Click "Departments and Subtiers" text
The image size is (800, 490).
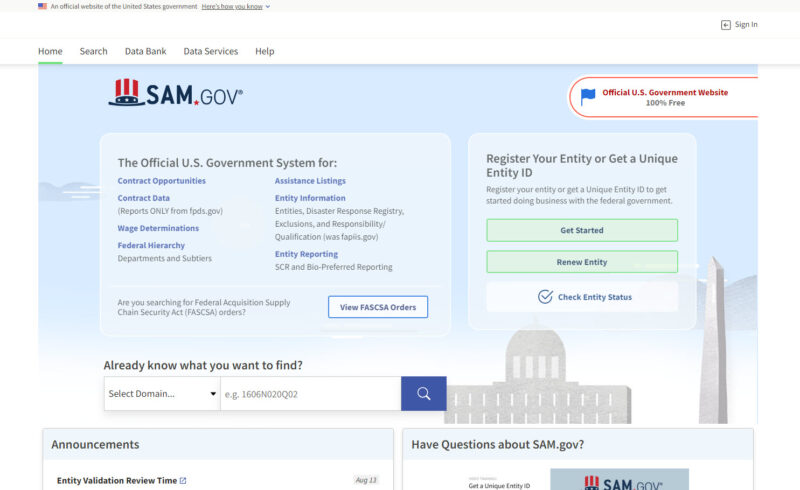coord(165,258)
